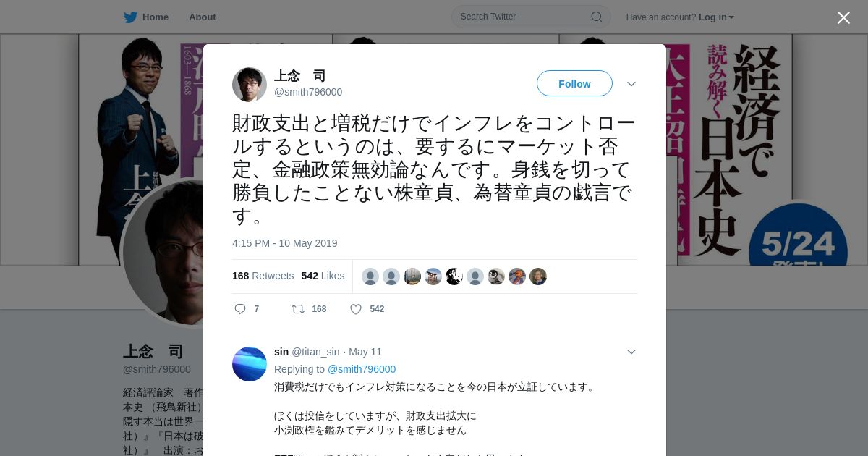Image resolution: width=868 pixels, height=456 pixels.
Task: View the 542 Likes list
Action: pyautogui.click(x=323, y=276)
